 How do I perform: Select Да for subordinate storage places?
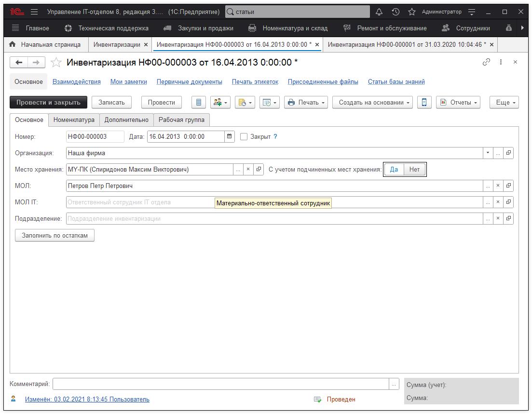[x=394, y=169]
